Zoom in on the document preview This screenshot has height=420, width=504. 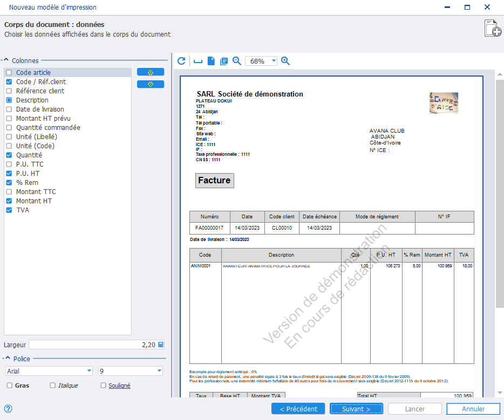[285, 61]
